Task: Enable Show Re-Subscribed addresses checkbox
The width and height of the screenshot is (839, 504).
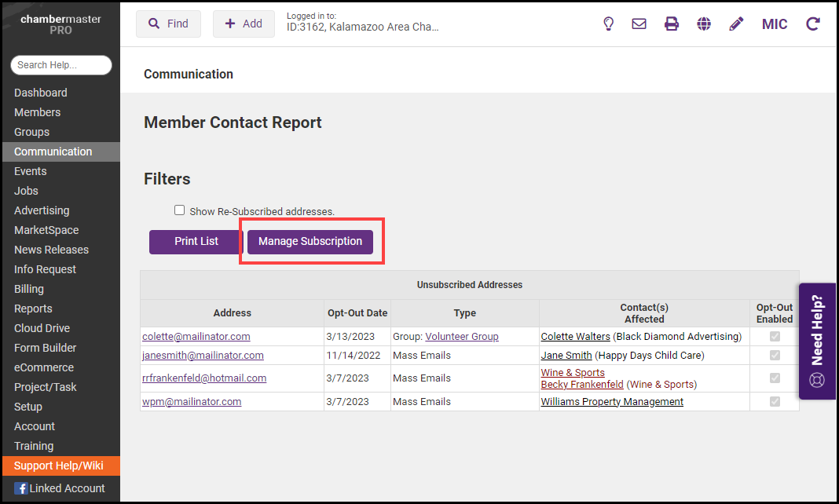Action: pyautogui.click(x=180, y=210)
